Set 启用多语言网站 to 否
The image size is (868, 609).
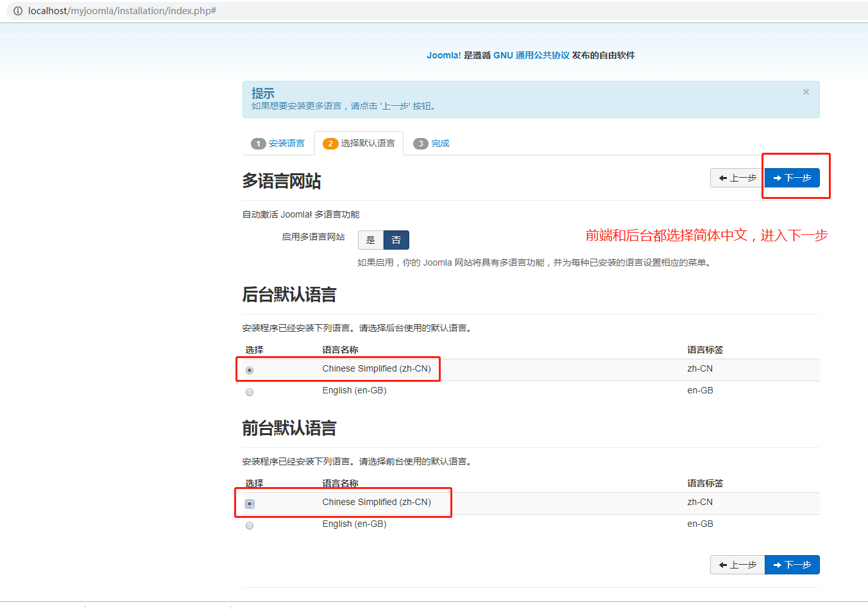coord(396,240)
